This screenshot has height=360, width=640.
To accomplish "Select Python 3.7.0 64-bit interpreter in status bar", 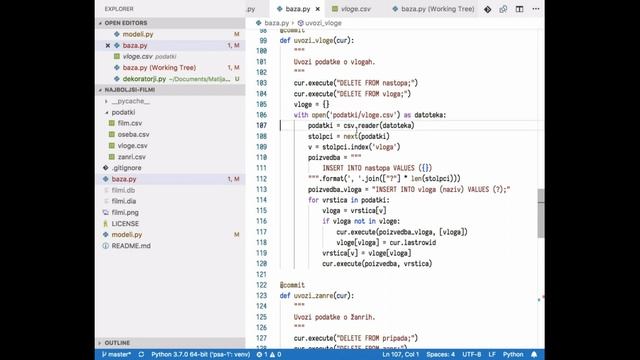I will 200,354.
